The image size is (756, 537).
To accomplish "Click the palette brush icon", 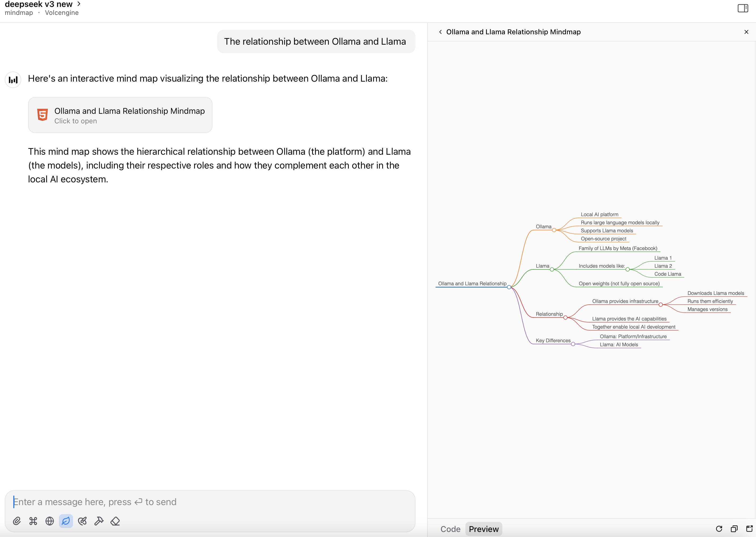I will click(82, 521).
